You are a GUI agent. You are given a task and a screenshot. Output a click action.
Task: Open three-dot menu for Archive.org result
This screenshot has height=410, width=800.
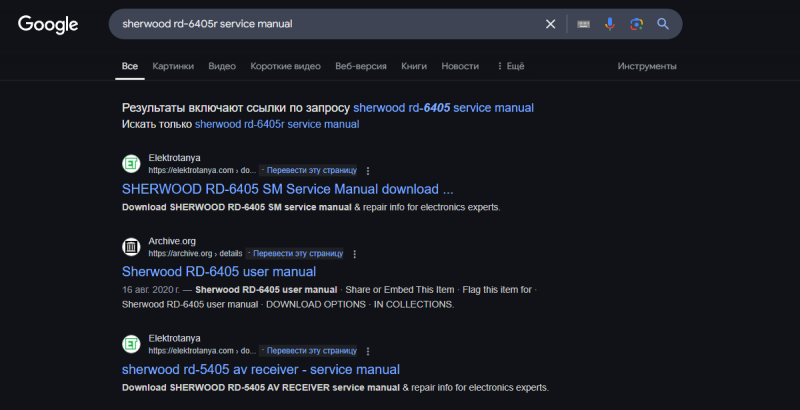click(x=355, y=254)
